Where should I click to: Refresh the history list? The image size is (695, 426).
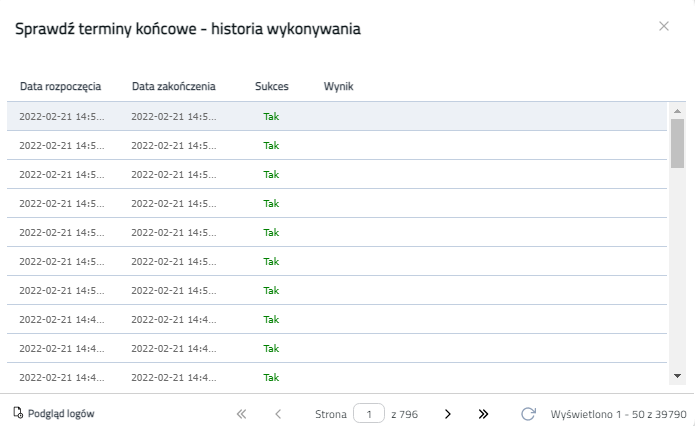pos(528,414)
